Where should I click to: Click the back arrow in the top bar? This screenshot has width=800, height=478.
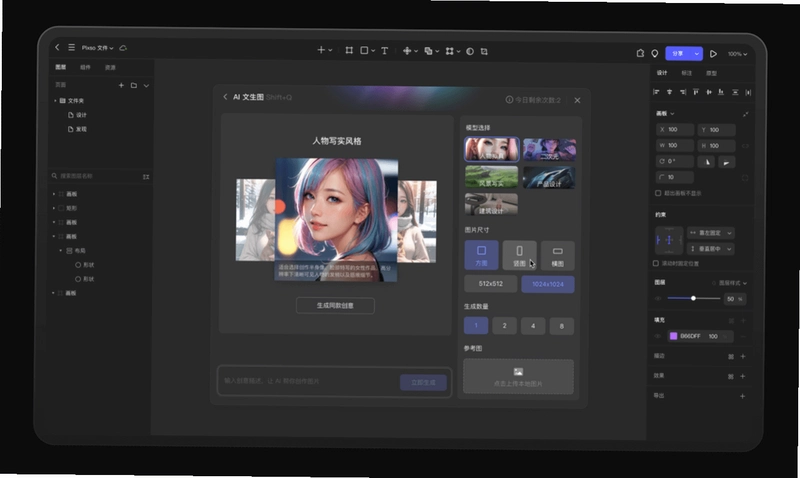(57, 47)
